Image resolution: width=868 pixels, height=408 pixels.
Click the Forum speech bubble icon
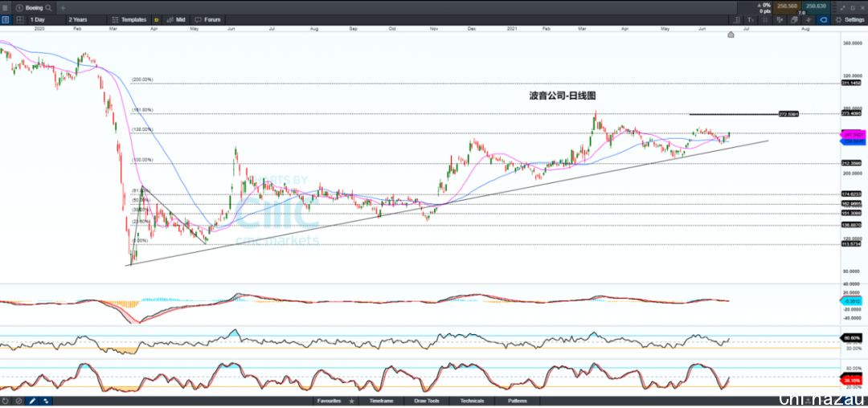coord(199,20)
